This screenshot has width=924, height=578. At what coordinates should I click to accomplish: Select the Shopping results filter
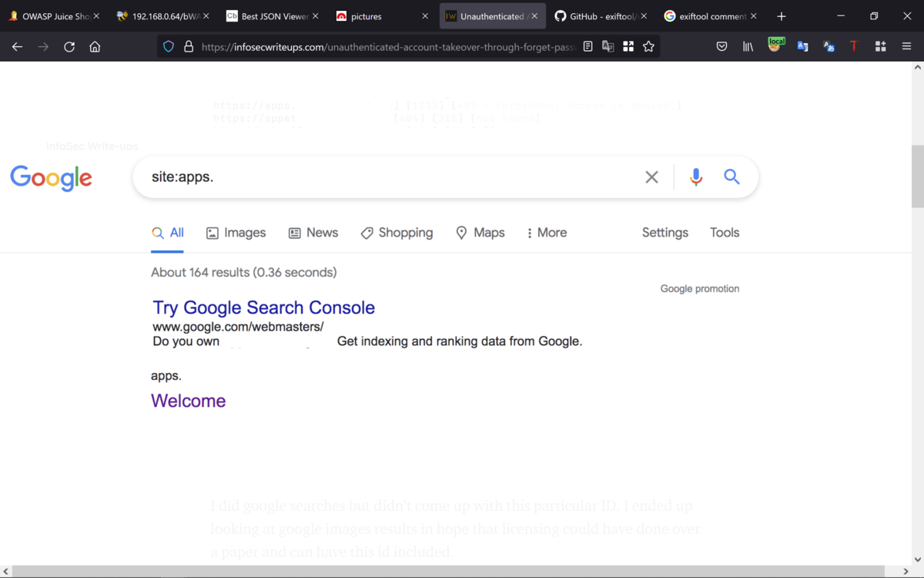(x=397, y=233)
